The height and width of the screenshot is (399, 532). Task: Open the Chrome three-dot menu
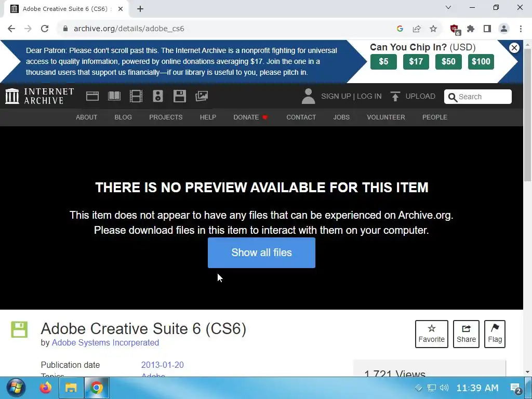click(521, 29)
